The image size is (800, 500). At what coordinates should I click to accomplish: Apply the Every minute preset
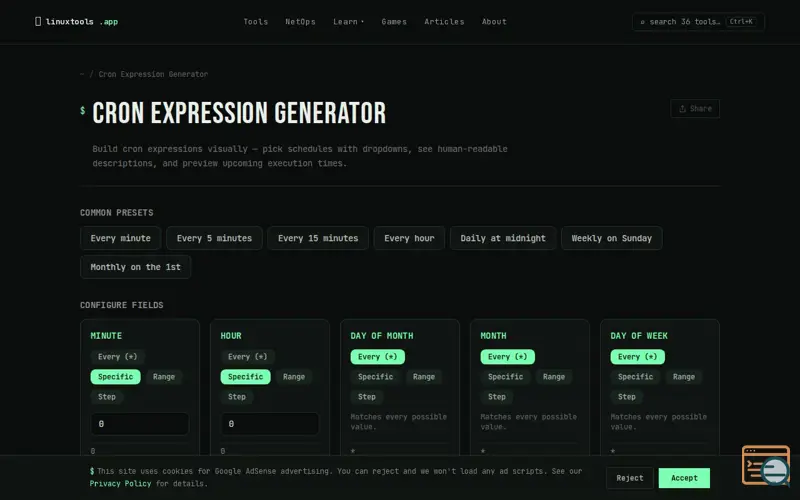pos(120,238)
